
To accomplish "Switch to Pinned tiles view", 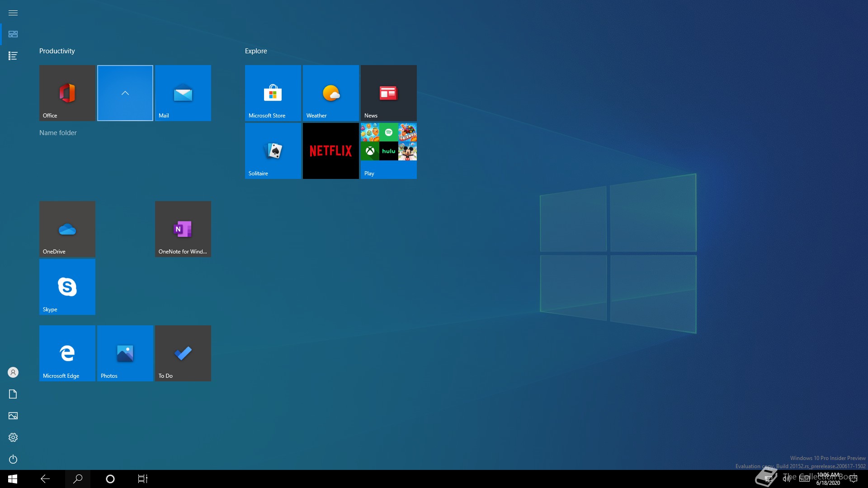I will click(x=13, y=34).
